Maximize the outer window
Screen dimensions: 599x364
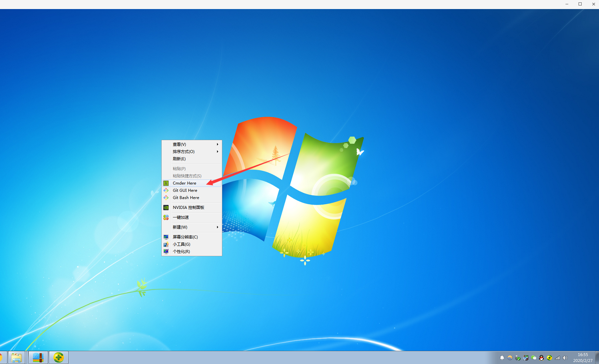pos(580,4)
